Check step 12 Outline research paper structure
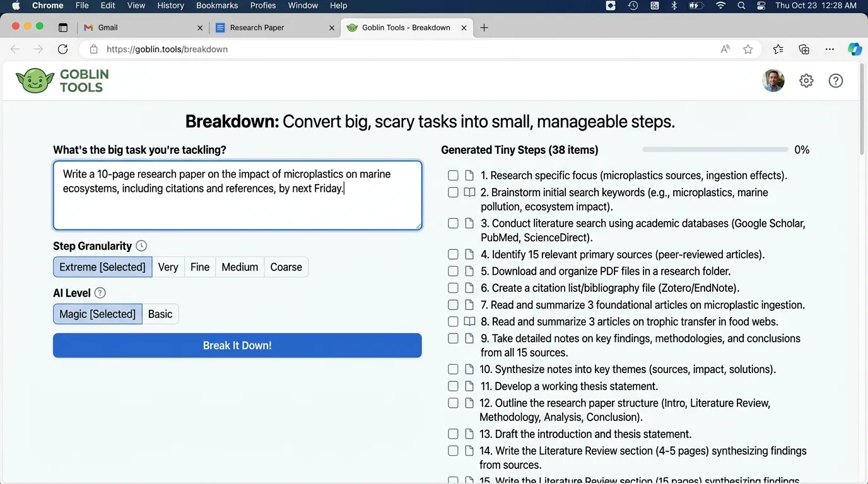The height and width of the screenshot is (484, 868). [453, 403]
